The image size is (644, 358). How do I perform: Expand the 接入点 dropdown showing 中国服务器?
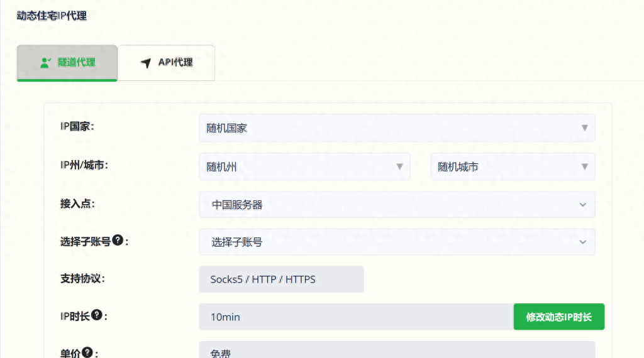[x=396, y=205]
